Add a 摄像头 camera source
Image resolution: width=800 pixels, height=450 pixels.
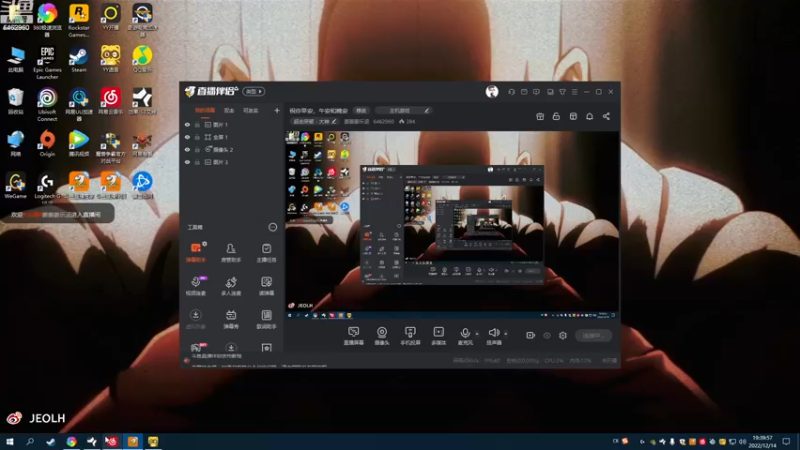click(x=382, y=336)
